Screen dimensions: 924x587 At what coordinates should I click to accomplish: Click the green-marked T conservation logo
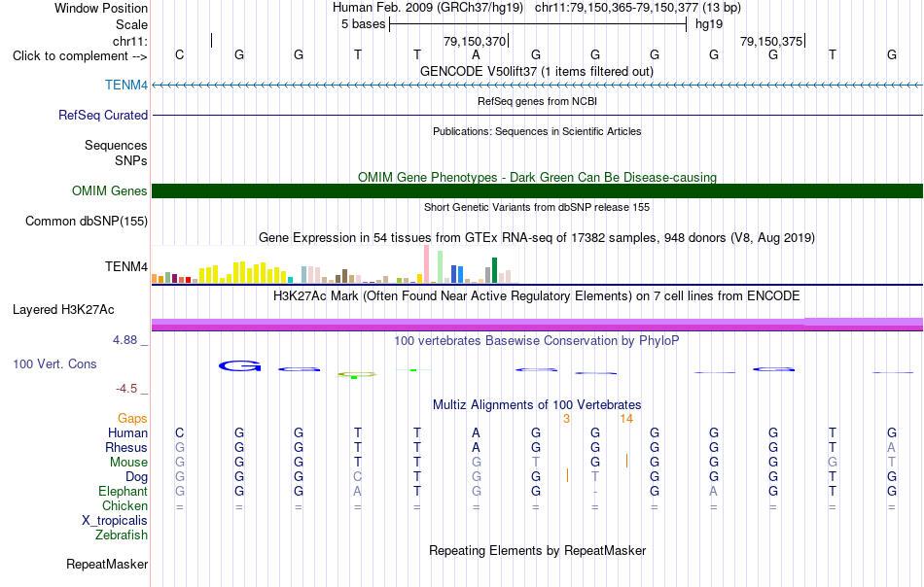pyautogui.click(x=413, y=369)
